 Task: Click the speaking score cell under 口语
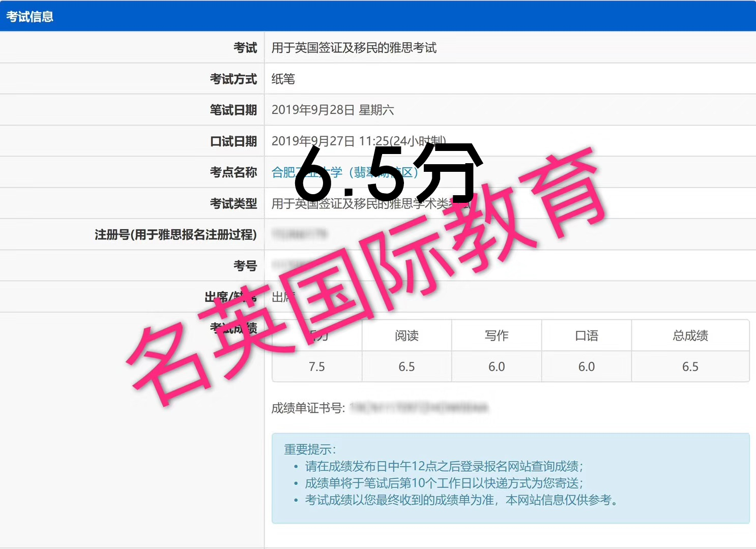tap(587, 367)
